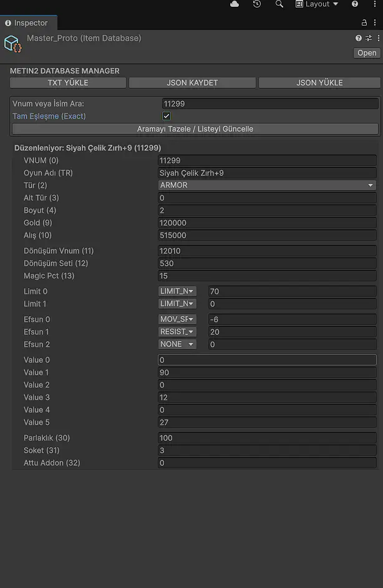383x588 pixels.
Task: Expand the Efsun 2 NONE dropdown
Action: [x=178, y=344]
